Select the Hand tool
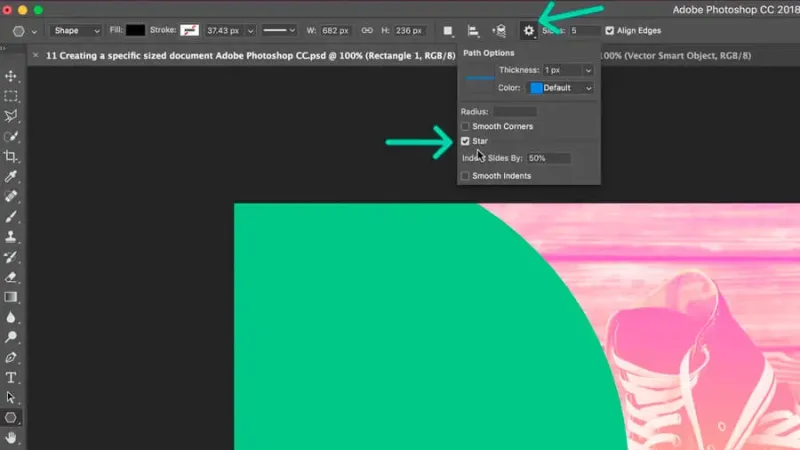This screenshot has width=800, height=450. 11,438
